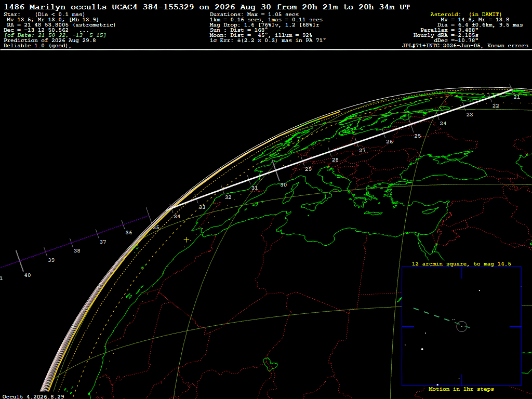Screen dimensions: 532x399
Task: Select path minute marker 24
Action: tap(443, 124)
